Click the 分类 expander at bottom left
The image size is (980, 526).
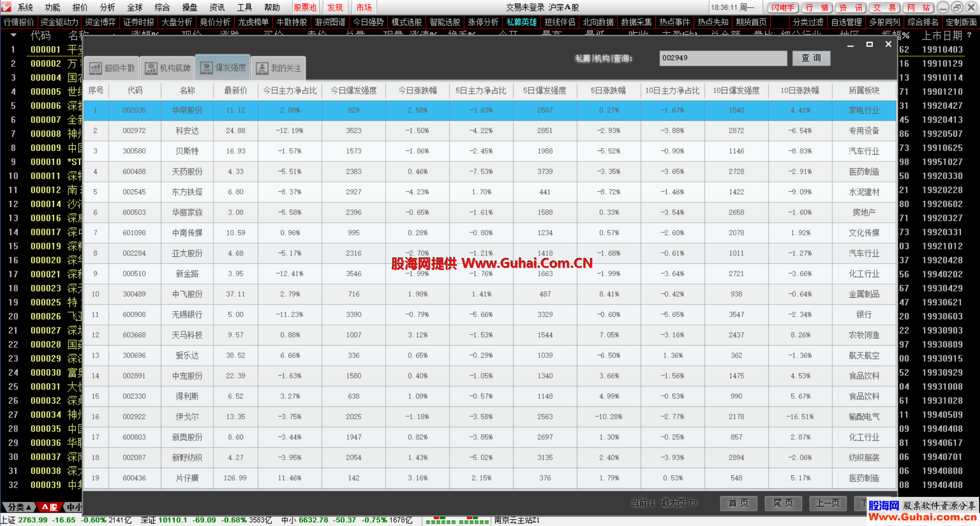19,507
